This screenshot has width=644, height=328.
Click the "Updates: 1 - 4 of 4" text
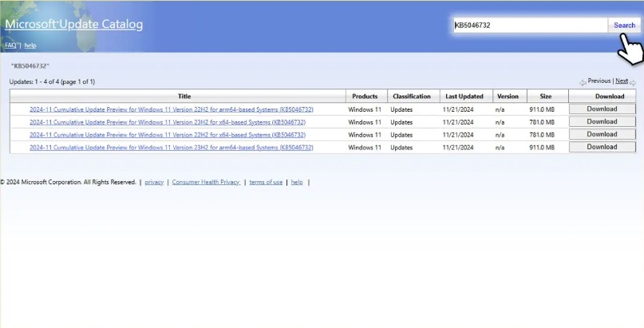[52, 81]
